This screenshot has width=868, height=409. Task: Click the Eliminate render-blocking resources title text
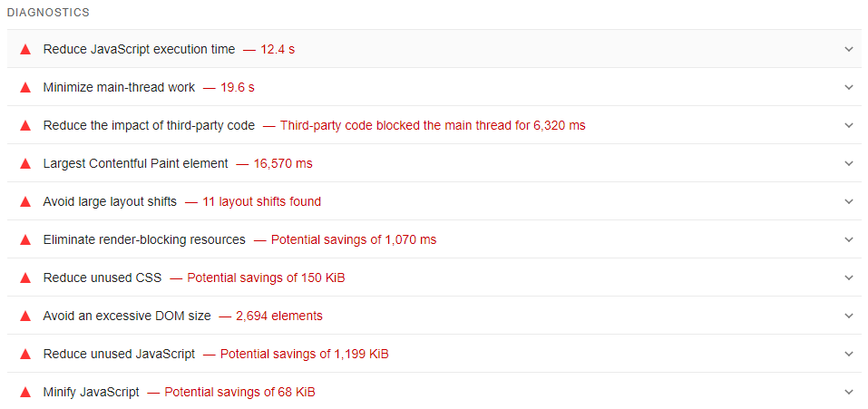(144, 239)
